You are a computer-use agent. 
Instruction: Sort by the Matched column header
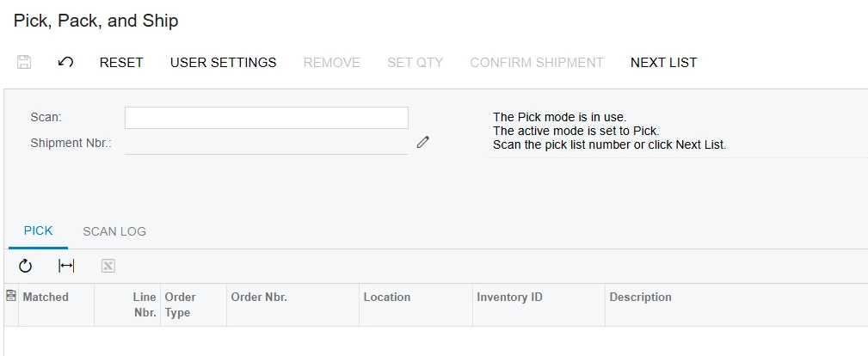tap(57, 304)
